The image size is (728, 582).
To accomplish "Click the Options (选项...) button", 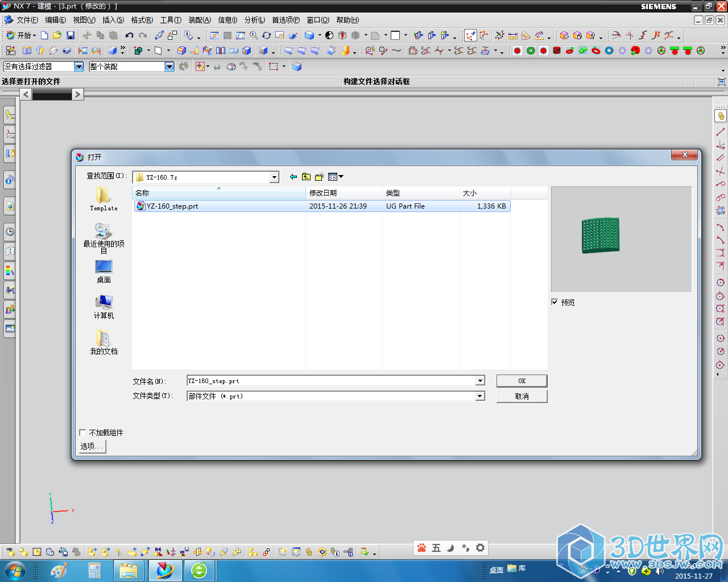I will 92,446.
